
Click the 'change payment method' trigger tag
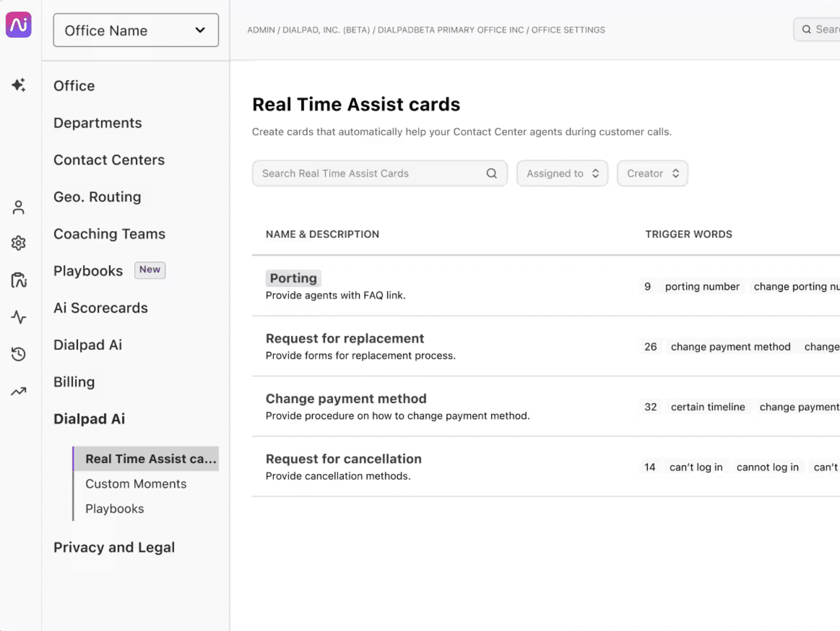click(x=730, y=347)
